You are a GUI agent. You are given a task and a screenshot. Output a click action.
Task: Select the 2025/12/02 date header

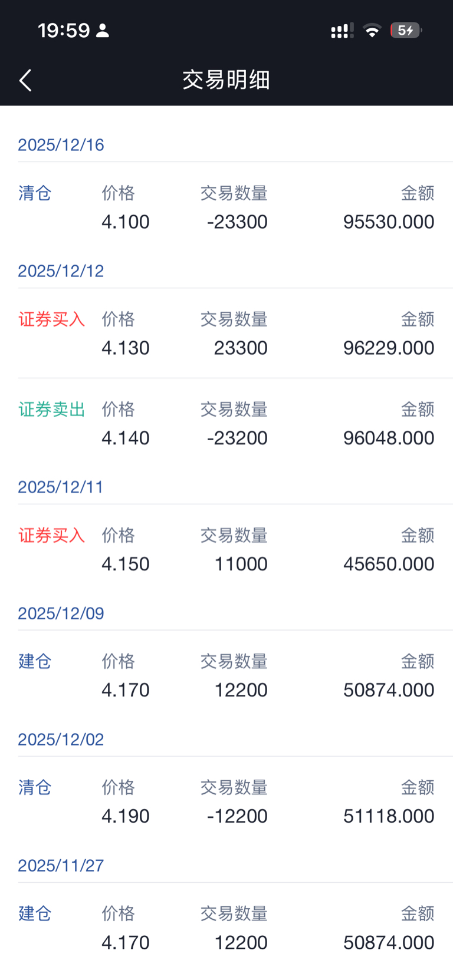tap(61, 740)
